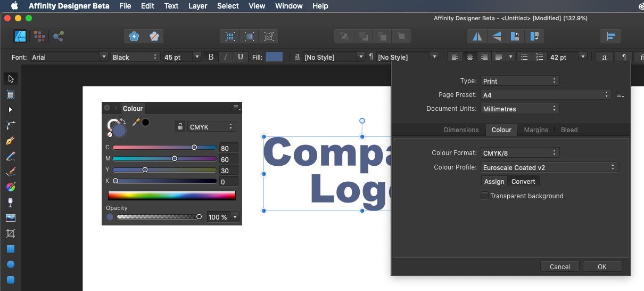Enable Transparent background checkbox
644x291 pixels.
coord(484,196)
